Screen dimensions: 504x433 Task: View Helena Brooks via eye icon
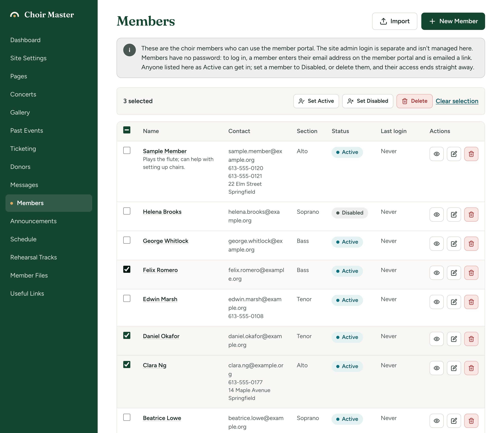click(x=437, y=215)
